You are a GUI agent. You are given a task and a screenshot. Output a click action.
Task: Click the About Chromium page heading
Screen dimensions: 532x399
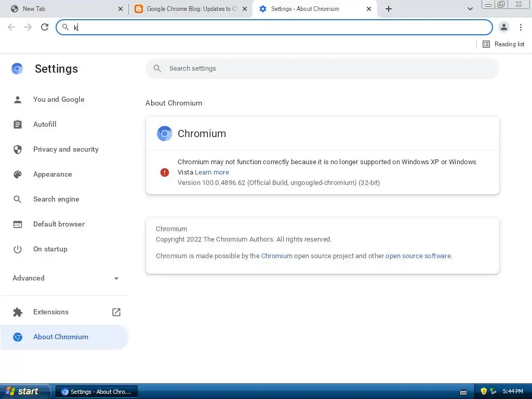point(174,103)
